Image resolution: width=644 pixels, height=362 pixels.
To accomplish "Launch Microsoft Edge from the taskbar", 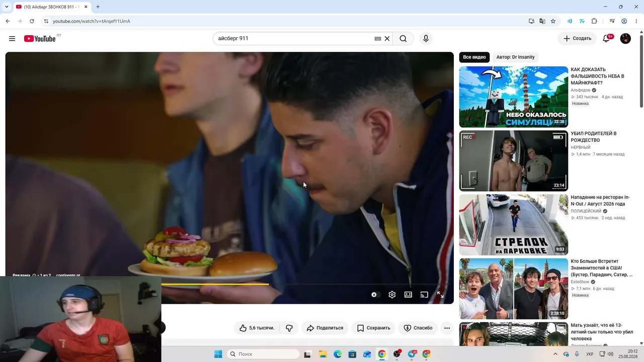I will pos(338,354).
